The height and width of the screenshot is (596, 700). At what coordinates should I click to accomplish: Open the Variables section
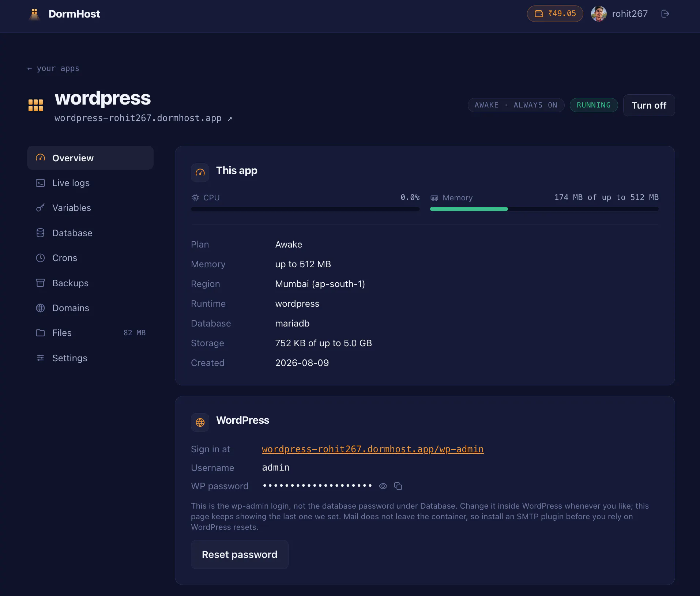tap(90, 208)
